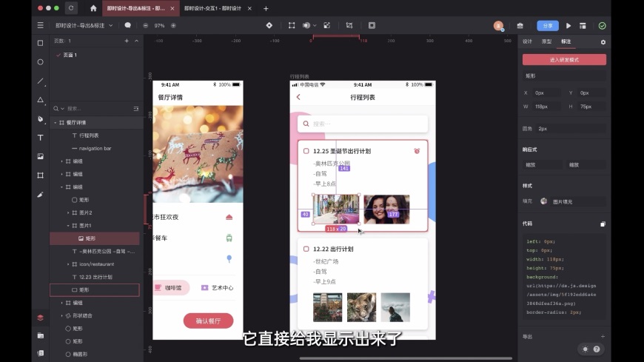The image size is (644, 362).
Task: Click the 进入研发模式 button
Action: point(564,59)
